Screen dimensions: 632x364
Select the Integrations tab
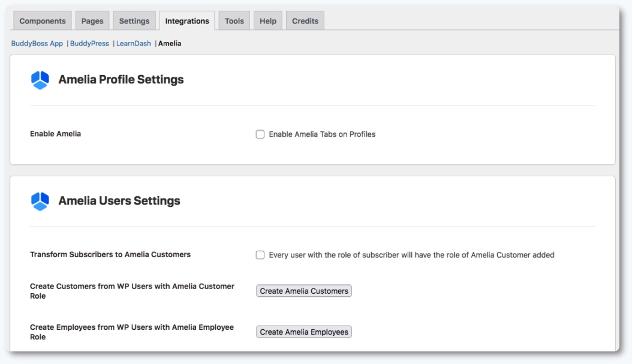point(187,20)
